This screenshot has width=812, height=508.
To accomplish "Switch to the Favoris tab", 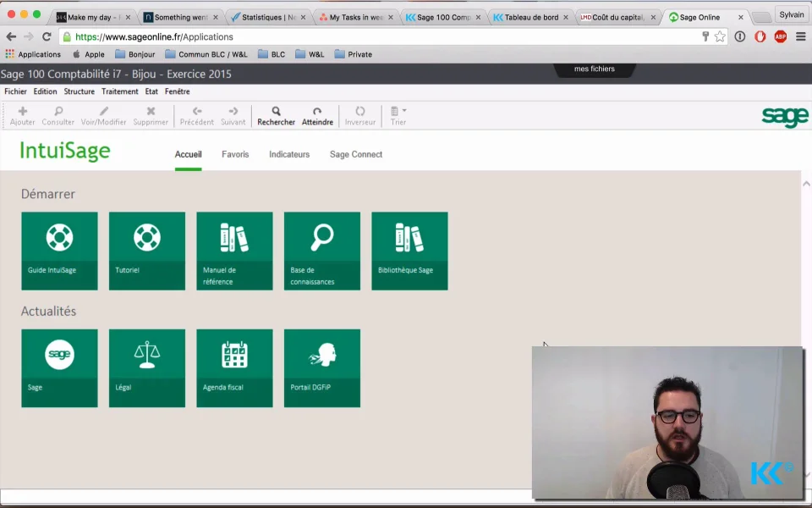I will pyautogui.click(x=235, y=154).
